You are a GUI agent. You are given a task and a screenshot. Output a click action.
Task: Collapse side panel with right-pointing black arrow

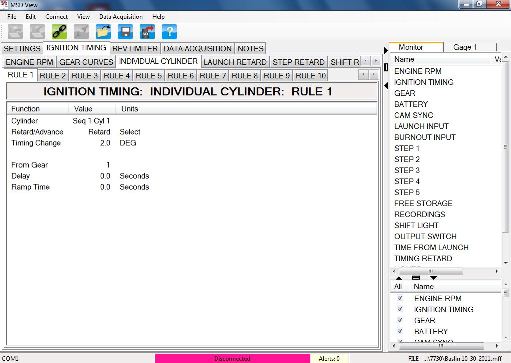click(386, 50)
